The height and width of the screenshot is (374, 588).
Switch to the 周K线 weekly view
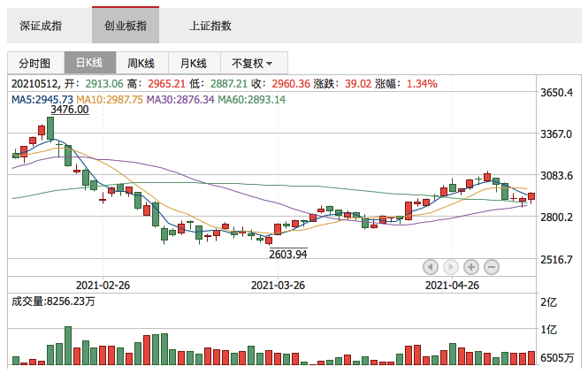[x=141, y=63]
